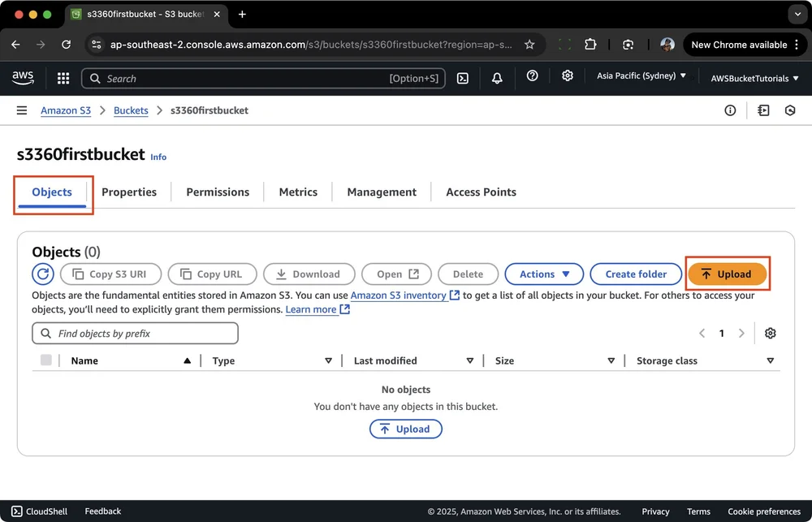Click New Chrome available button
Viewport: 812px width, 522px height.
(x=745, y=45)
